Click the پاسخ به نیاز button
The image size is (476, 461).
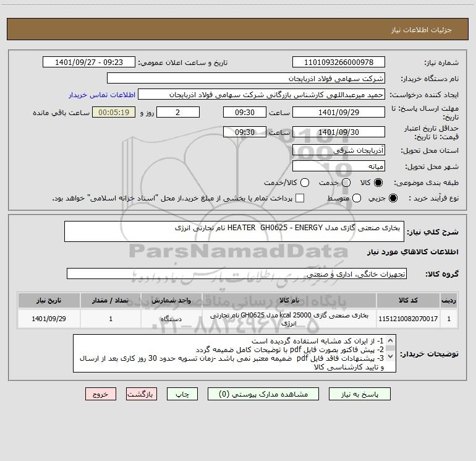[360, 394]
